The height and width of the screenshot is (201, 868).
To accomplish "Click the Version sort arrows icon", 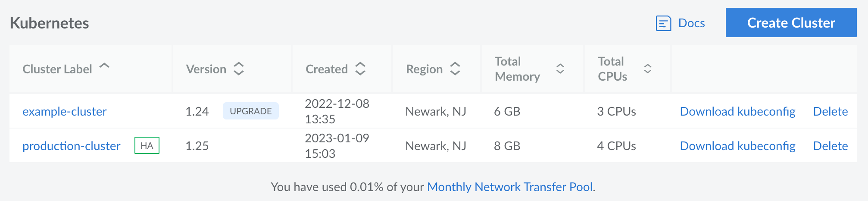I will [x=239, y=69].
